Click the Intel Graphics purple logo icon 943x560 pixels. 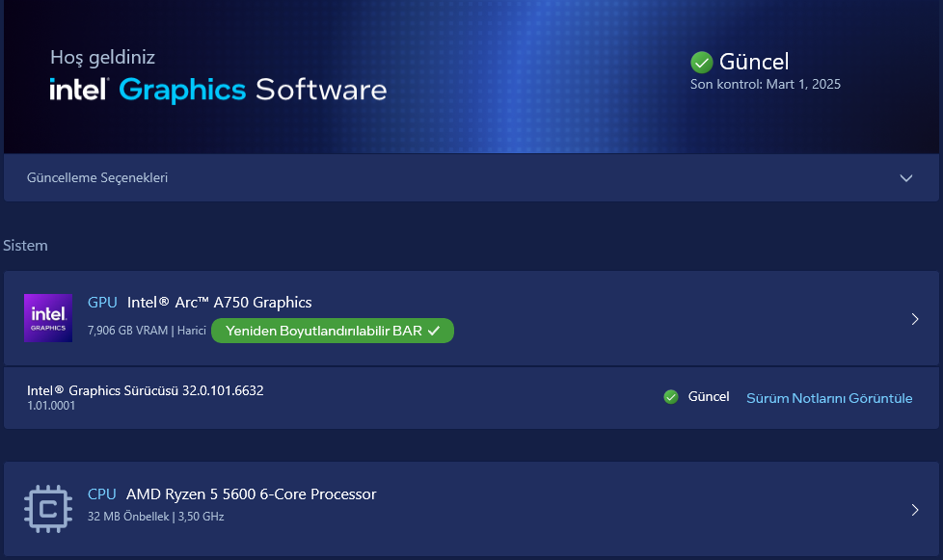(x=48, y=318)
